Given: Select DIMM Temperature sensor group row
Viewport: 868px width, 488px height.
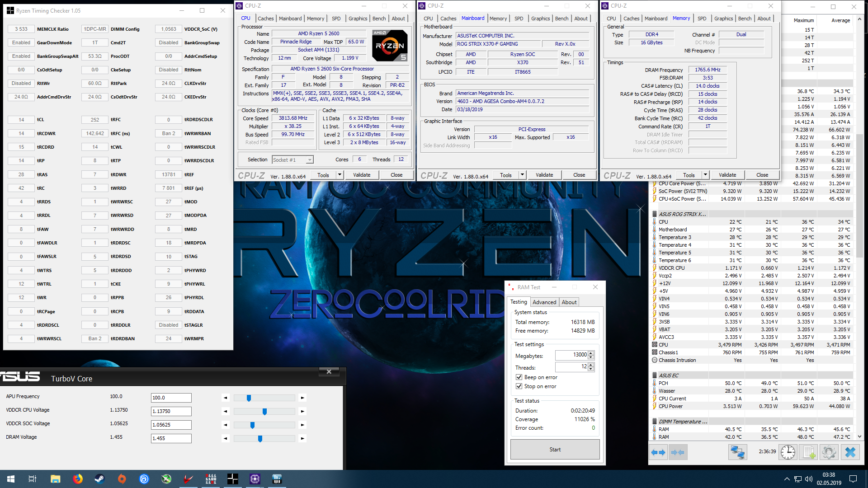Looking at the screenshot, I should coord(752,422).
